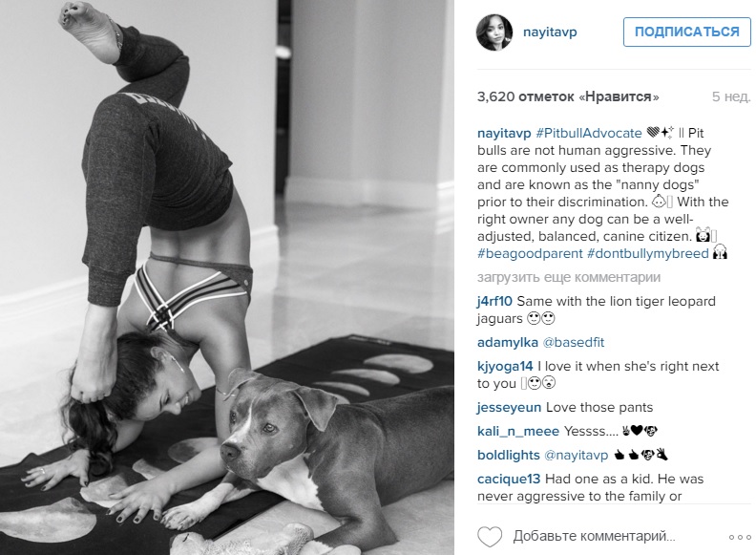The image size is (756, 555).
Task: Focus the Добавьте комментарий input field
Action: [x=594, y=536]
